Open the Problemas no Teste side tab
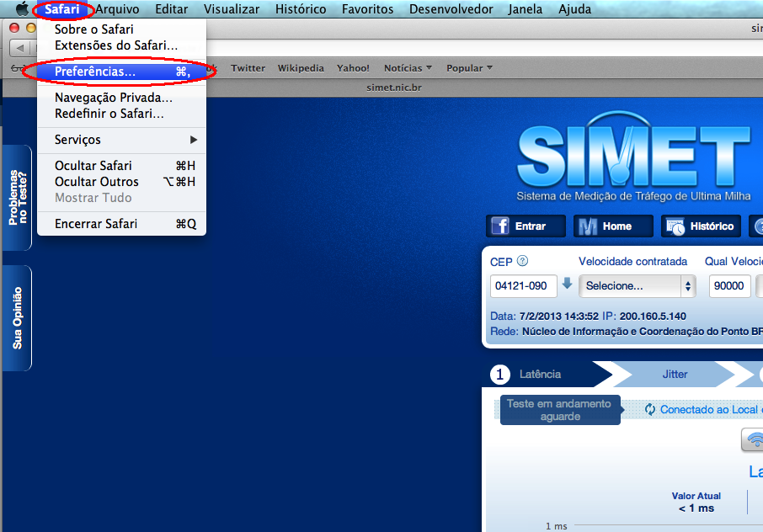The height and width of the screenshot is (532, 763). point(17,198)
